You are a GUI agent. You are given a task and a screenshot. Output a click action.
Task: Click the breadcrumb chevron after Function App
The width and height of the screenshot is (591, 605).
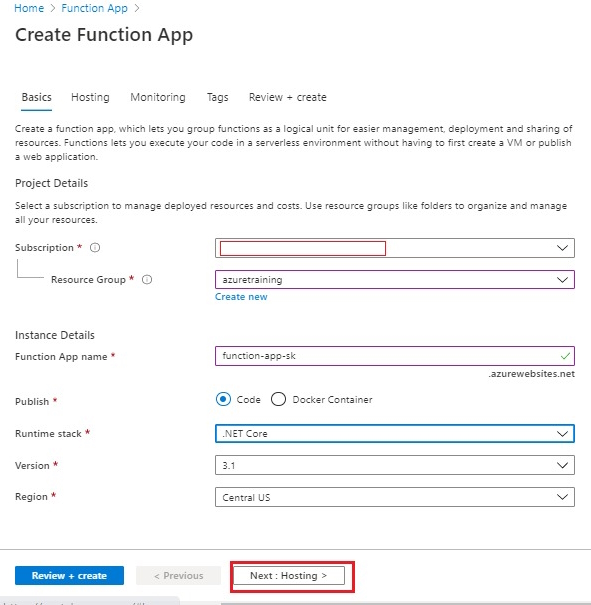[137, 8]
